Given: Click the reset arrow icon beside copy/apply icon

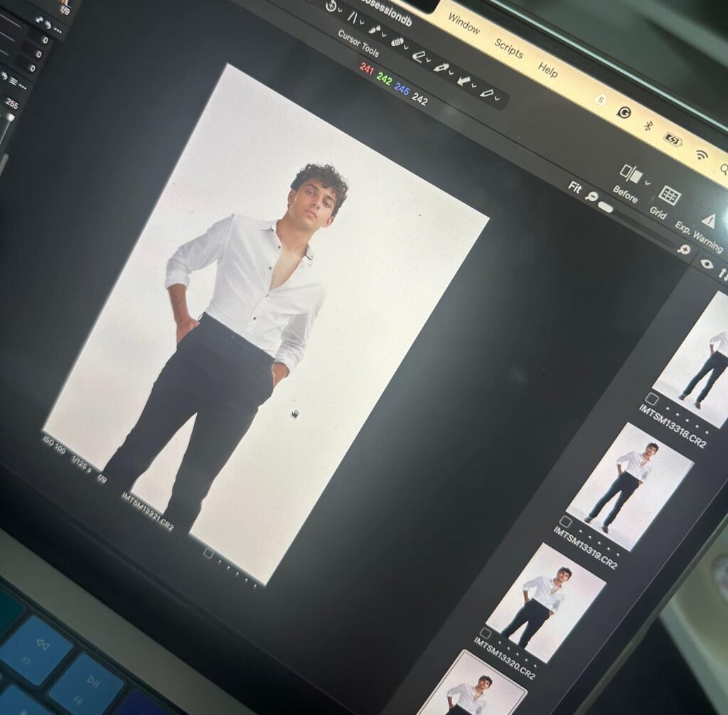Looking at the screenshot, I should (48, 25).
